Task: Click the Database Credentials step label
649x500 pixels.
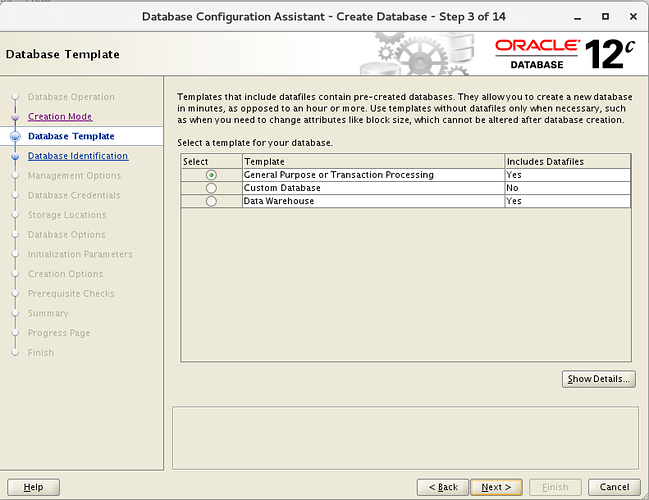Action: [x=74, y=195]
